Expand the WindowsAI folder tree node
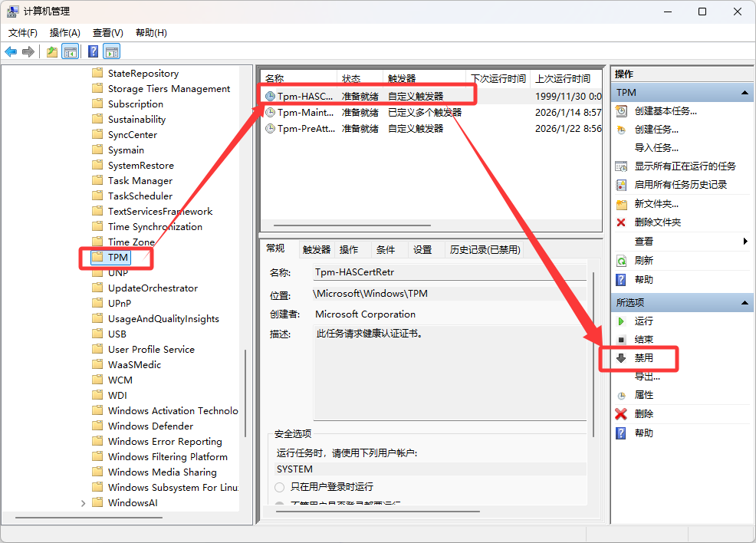 coord(83,503)
